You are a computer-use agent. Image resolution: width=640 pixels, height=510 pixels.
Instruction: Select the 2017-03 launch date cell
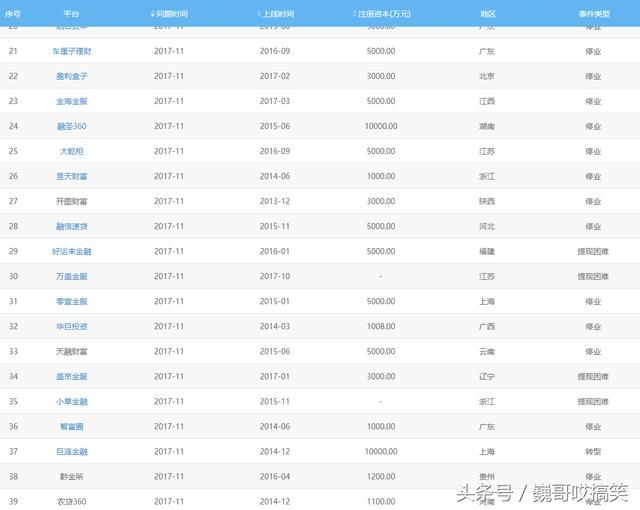[275, 101]
